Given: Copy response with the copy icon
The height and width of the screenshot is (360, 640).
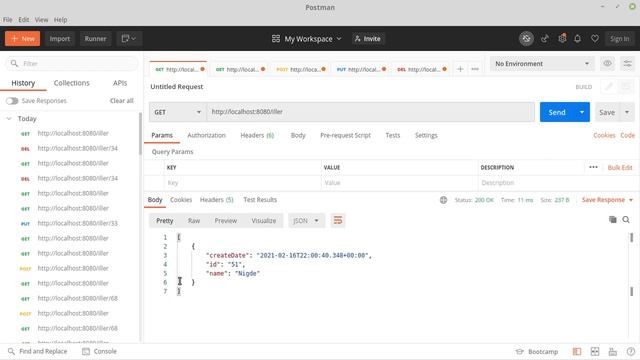Looking at the screenshot, I should point(613,220).
